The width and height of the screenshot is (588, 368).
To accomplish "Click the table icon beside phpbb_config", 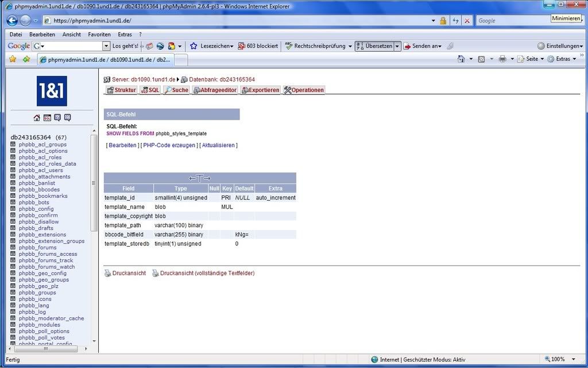I will tap(13, 209).
